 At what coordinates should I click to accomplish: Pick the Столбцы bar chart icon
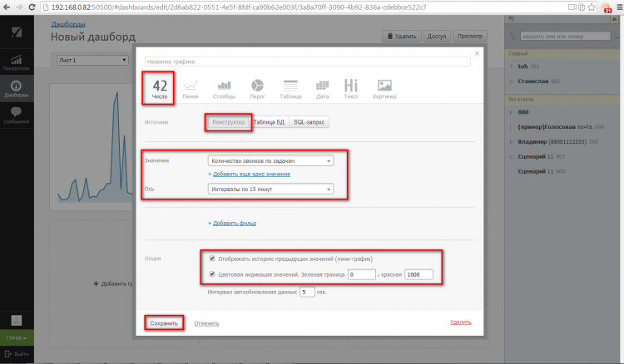pos(224,87)
